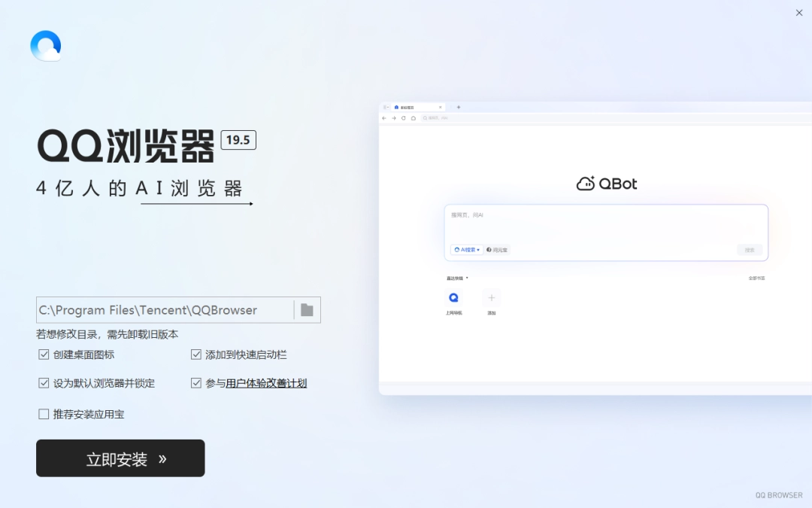Click the 元宝 icon next to AI搜索
Screen dimensions: 812x508
[489, 249]
